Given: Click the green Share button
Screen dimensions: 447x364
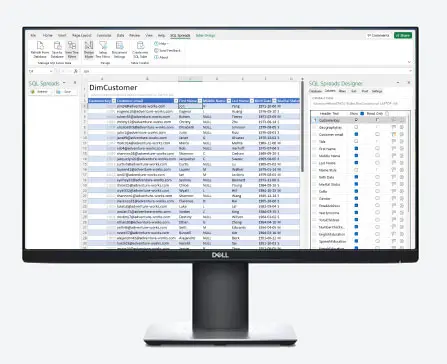Looking at the screenshot, I should pos(403,35).
